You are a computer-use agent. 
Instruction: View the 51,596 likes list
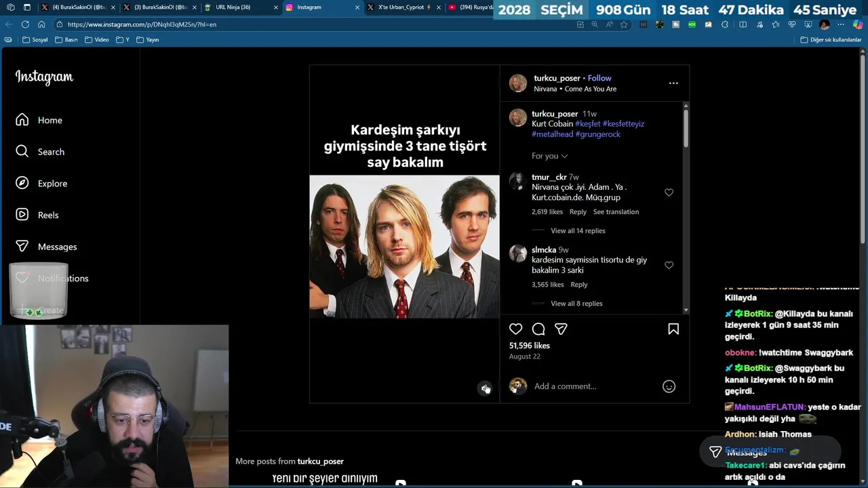click(530, 346)
